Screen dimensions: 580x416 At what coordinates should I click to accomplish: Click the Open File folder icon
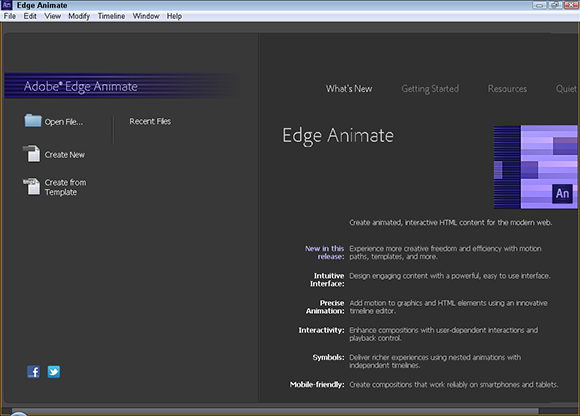(33, 121)
